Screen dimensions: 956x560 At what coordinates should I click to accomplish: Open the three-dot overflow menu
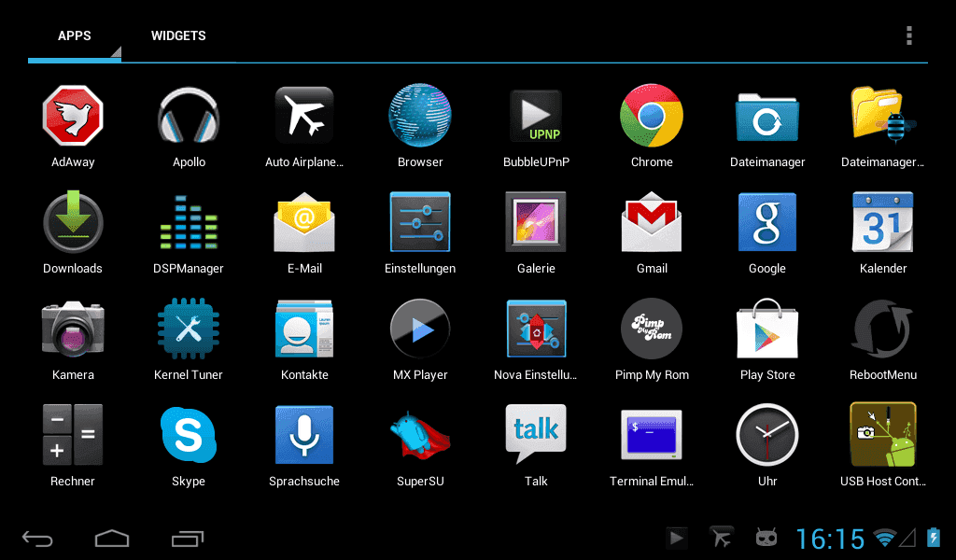tap(909, 36)
